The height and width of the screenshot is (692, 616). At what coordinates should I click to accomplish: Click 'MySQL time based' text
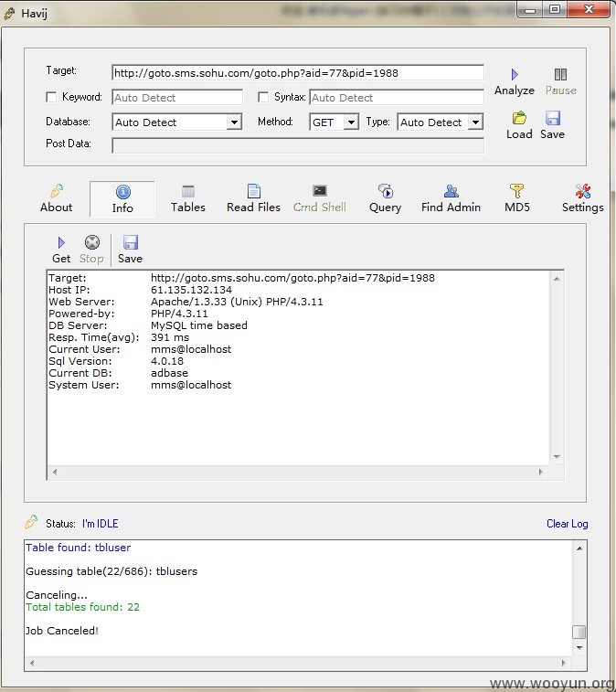coord(199,325)
